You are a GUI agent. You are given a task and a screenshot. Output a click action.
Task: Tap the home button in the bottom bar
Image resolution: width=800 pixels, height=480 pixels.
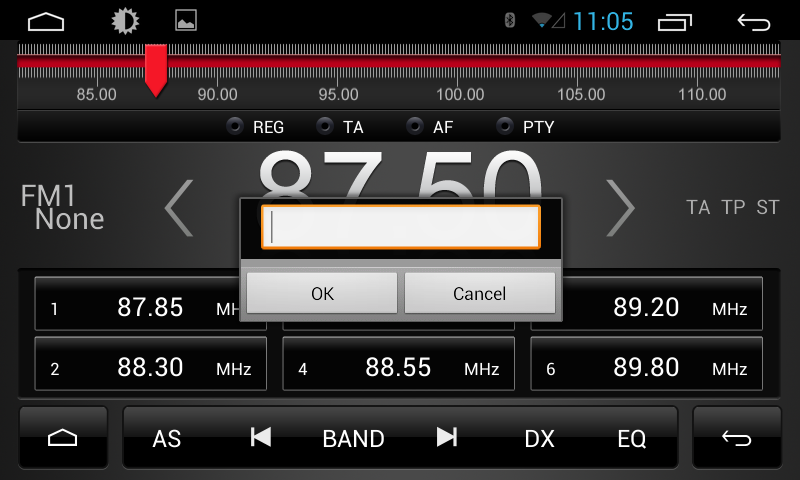coord(63,438)
